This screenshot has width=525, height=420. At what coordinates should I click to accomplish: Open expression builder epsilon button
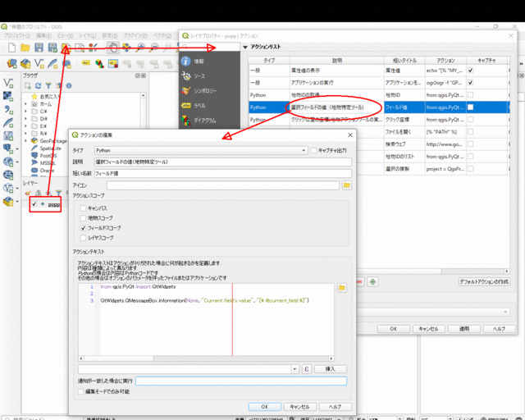coord(306,369)
